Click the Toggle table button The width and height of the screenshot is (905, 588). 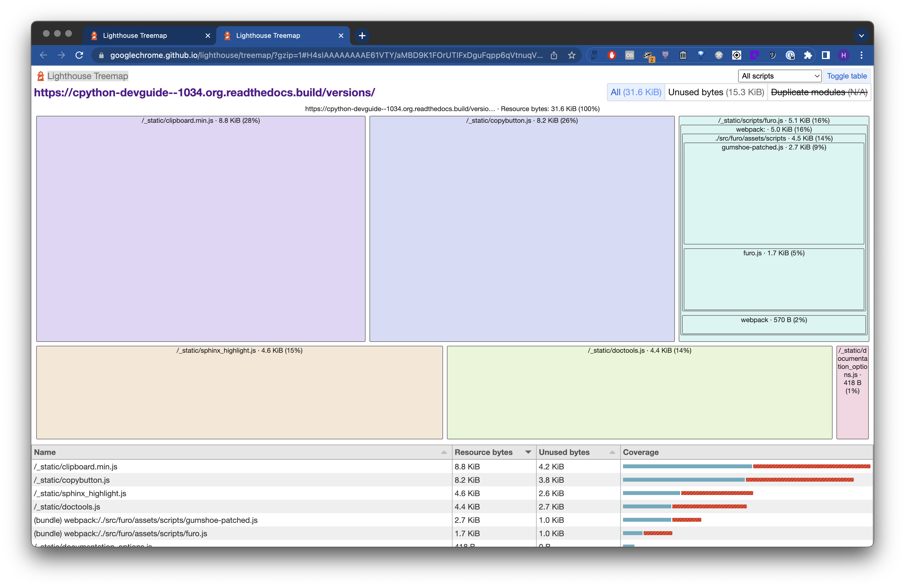pos(846,76)
